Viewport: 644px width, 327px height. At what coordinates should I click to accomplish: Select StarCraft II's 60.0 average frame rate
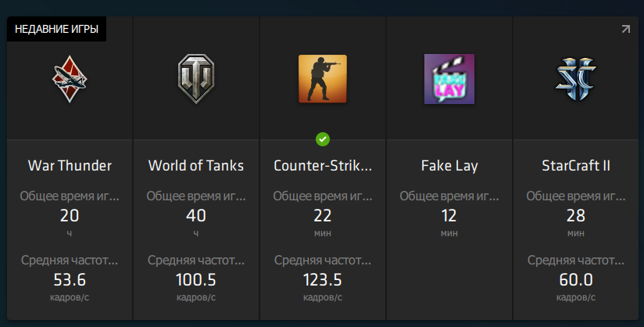pyautogui.click(x=575, y=280)
